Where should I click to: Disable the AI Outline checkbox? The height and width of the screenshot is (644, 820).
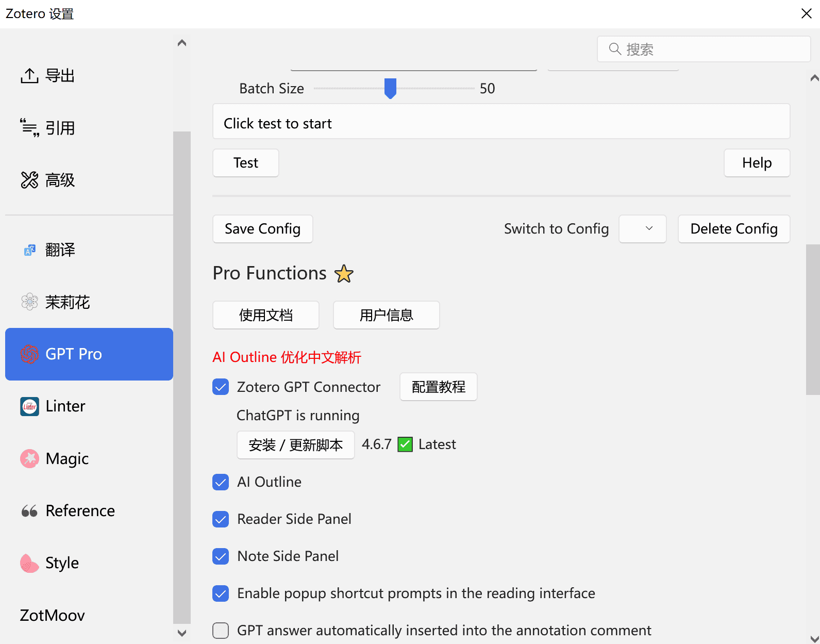point(221,482)
